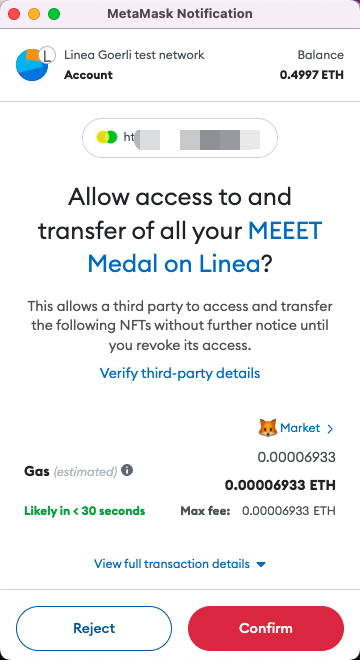Open the Market gas fee chevron
The image size is (360, 660).
click(x=330, y=429)
